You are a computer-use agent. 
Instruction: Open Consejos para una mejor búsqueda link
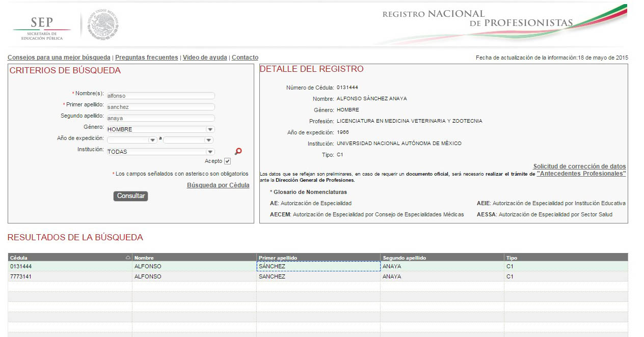click(x=59, y=58)
